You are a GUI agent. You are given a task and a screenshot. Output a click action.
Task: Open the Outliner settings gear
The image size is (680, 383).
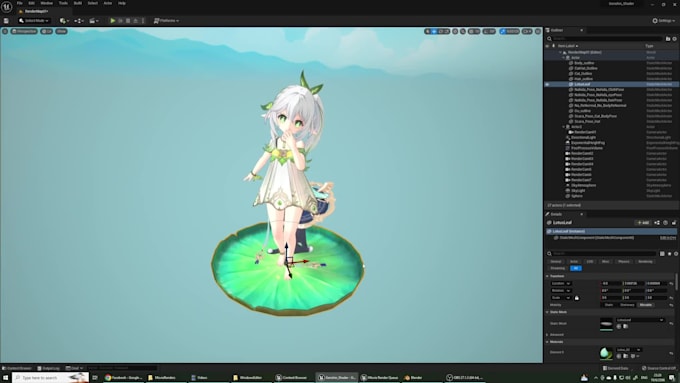(x=674, y=39)
